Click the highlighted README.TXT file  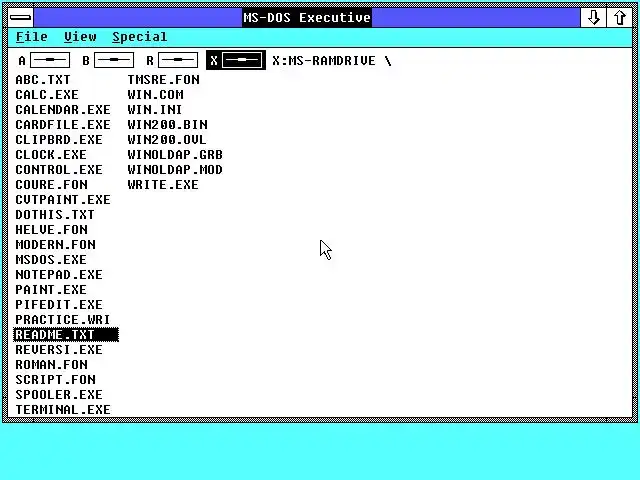pyautogui.click(x=66, y=335)
